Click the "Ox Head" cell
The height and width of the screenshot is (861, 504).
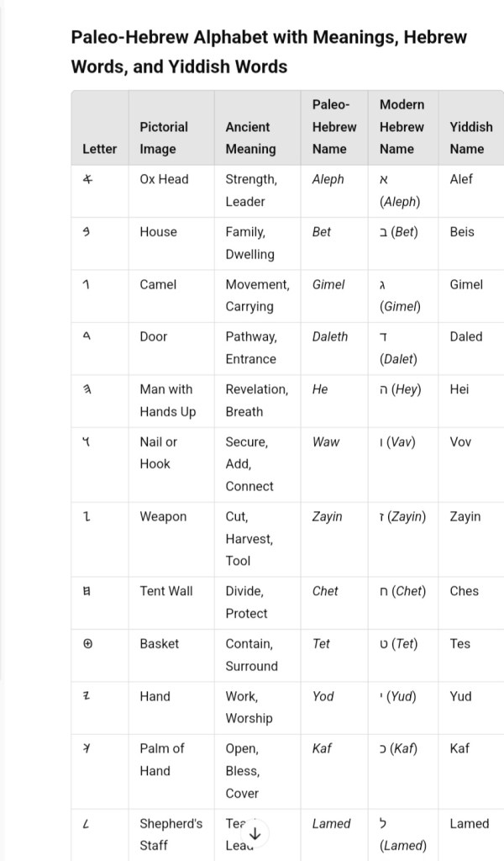click(164, 179)
